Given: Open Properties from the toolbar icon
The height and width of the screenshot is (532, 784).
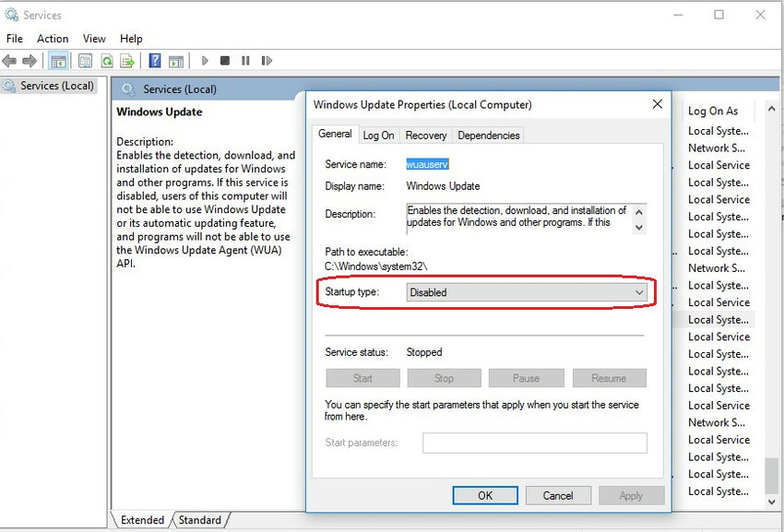Looking at the screenshot, I should tap(85, 61).
